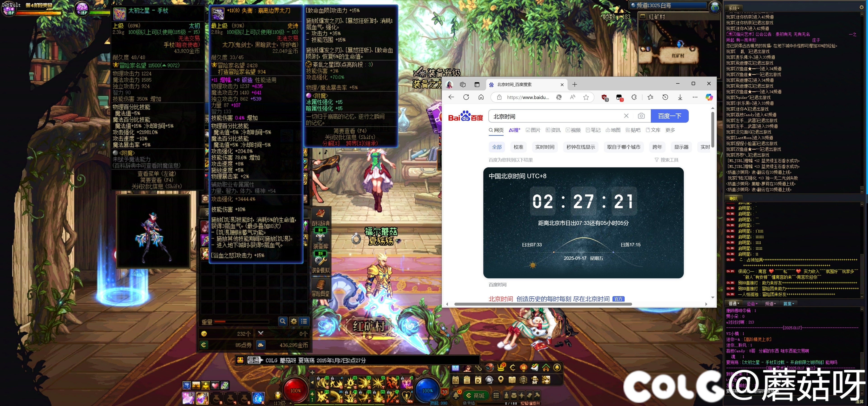Click the 喇叭 megaphone chat tab
The height and width of the screenshot is (406, 868).
pyautogui.click(x=733, y=198)
